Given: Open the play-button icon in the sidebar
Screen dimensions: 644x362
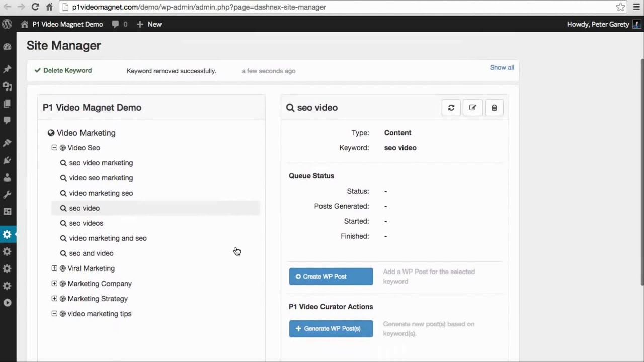Looking at the screenshot, I should tap(7, 303).
